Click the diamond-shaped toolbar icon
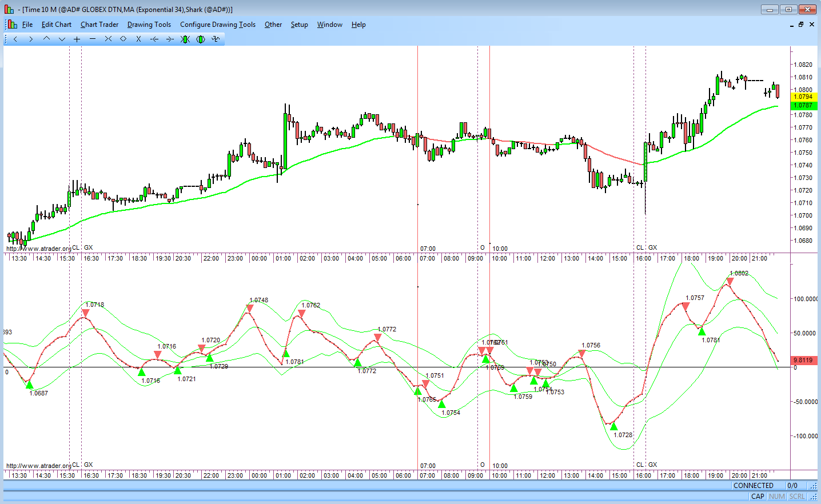821x504 pixels. 123,39
